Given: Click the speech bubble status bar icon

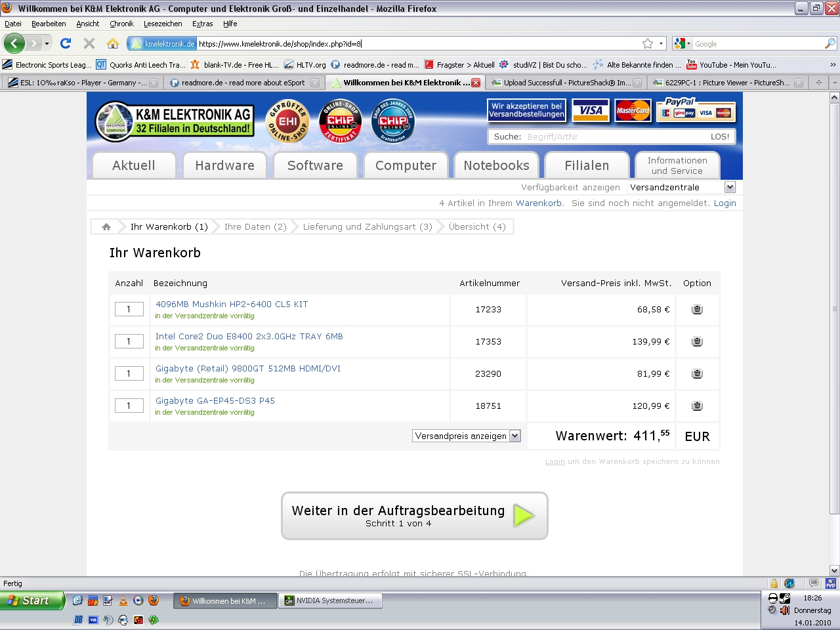Looking at the screenshot, I should click(x=814, y=583).
